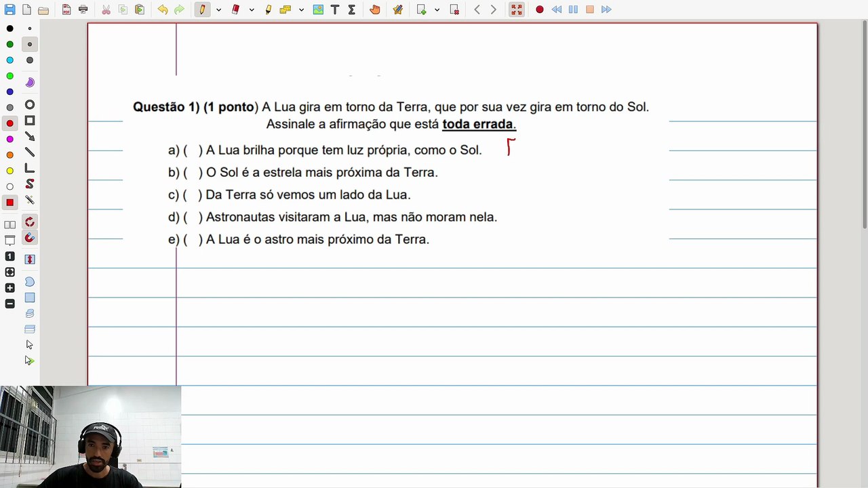The image size is (868, 488).
Task: Pick the yellow color swatch
Action: 10,171
